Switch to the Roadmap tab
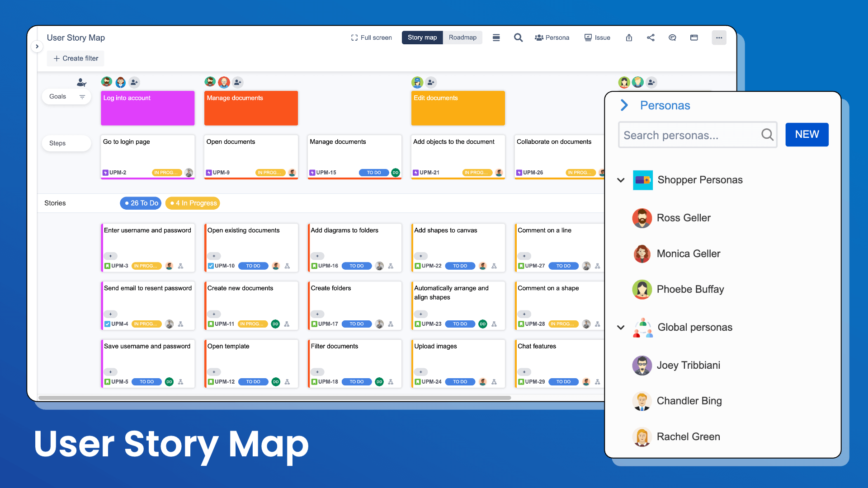 click(462, 38)
